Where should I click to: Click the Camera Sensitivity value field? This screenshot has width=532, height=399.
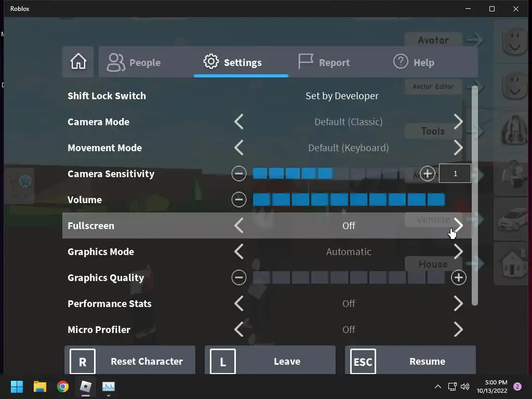pyautogui.click(x=455, y=174)
